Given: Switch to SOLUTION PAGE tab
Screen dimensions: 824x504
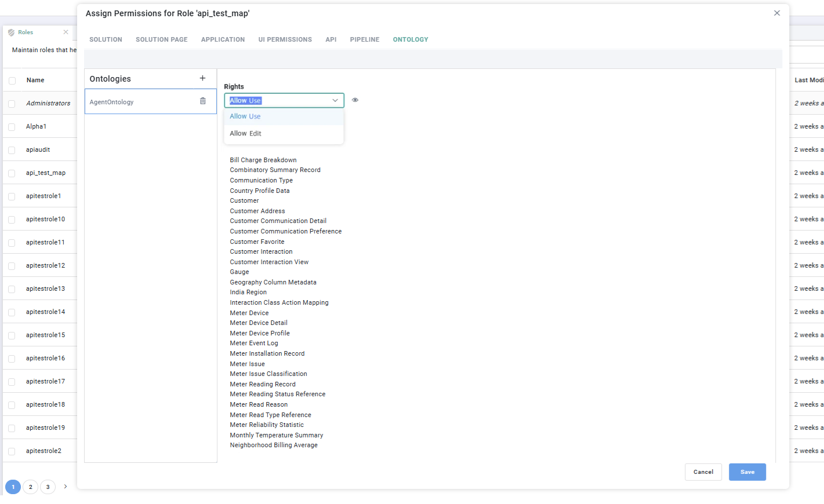Looking at the screenshot, I should coord(162,39).
